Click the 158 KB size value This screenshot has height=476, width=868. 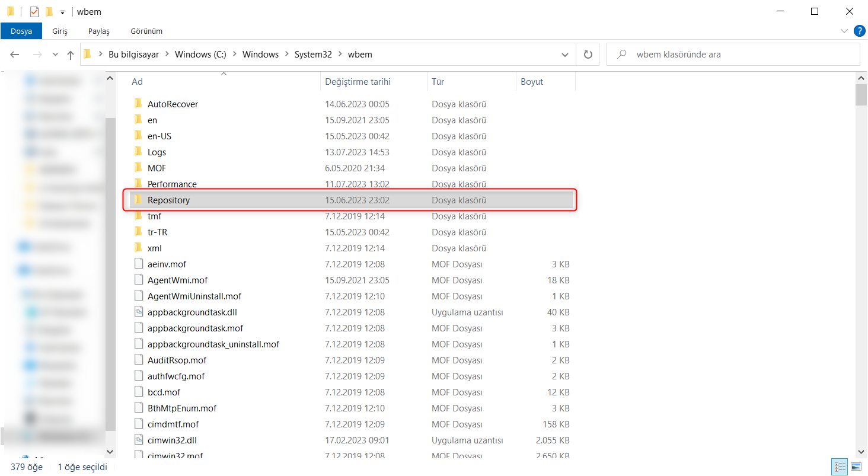(556, 424)
